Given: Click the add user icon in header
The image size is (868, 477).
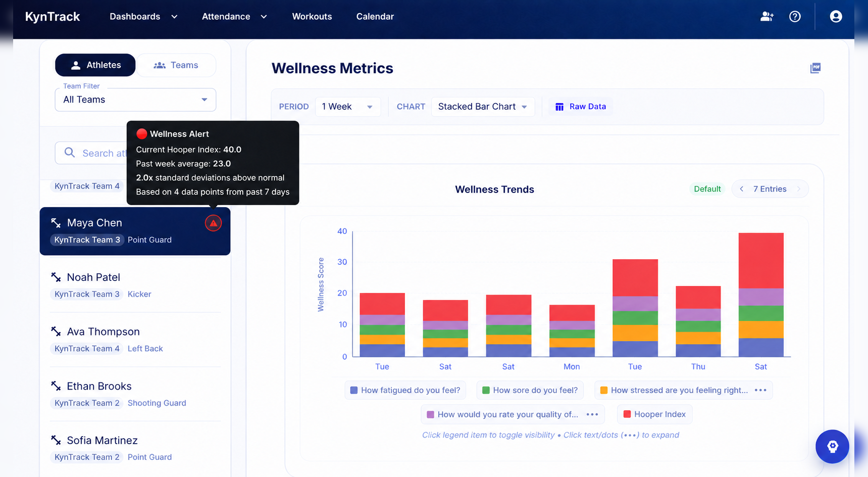Looking at the screenshot, I should [767, 17].
